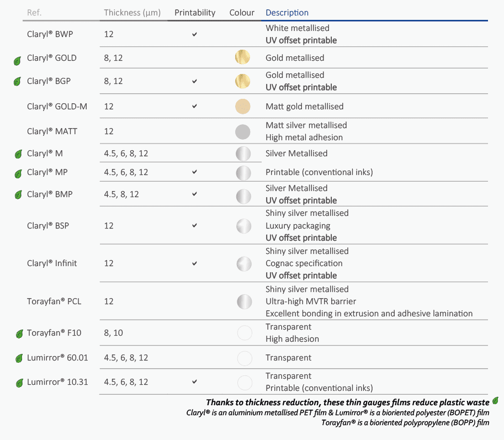504x440 pixels.
Task: Click the green leaf beside Torayfan F10
Action: click(19, 334)
